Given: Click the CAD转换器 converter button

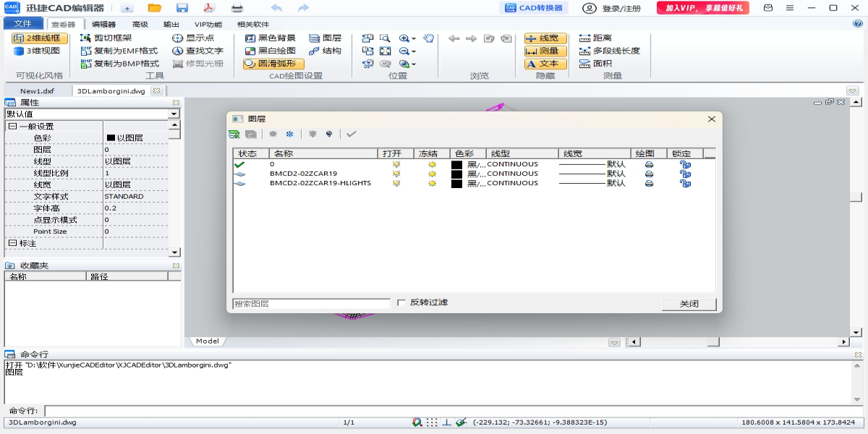Looking at the screenshot, I should [x=534, y=8].
